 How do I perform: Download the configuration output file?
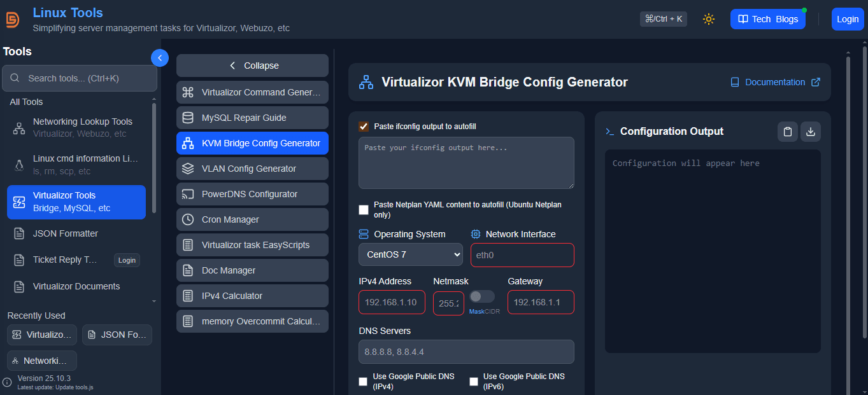[x=811, y=132]
